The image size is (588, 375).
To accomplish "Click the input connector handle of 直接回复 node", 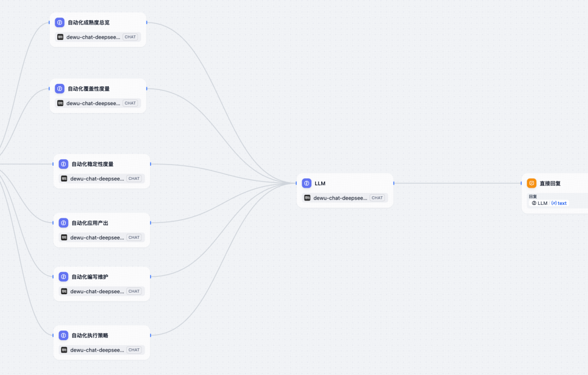I will (521, 183).
